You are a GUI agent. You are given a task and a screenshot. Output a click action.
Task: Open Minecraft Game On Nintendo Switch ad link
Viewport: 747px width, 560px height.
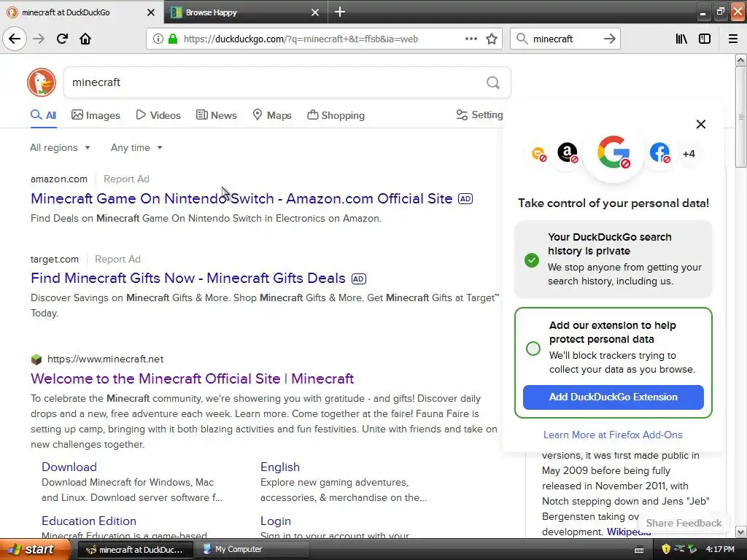pos(241,198)
